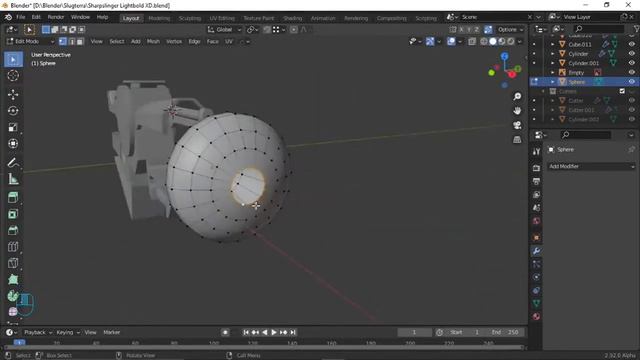Click the Marker menu in timeline
This screenshot has height=360, width=640.
click(x=111, y=332)
